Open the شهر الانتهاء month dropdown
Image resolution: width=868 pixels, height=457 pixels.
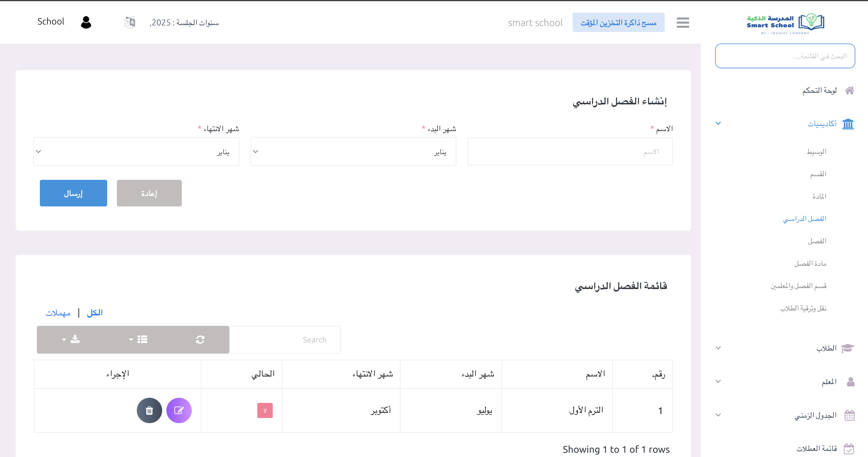136,151
